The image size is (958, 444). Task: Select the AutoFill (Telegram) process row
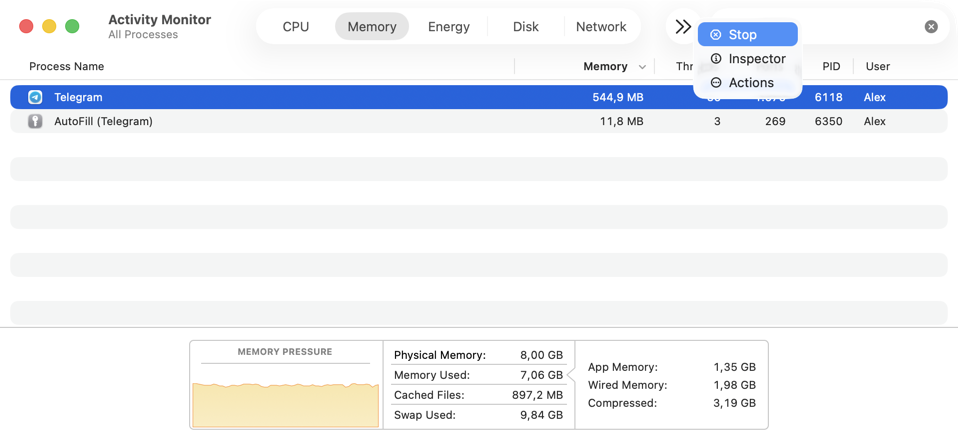[x=479, y=122]
